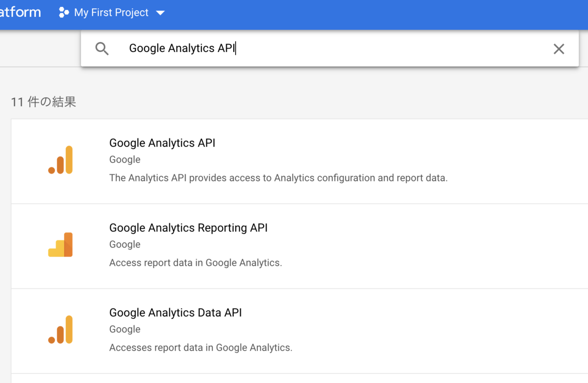The image size is (588, 383).
Task: Click the 'Accesses report data in Google Analytics' text
Action: pos(200,348)
